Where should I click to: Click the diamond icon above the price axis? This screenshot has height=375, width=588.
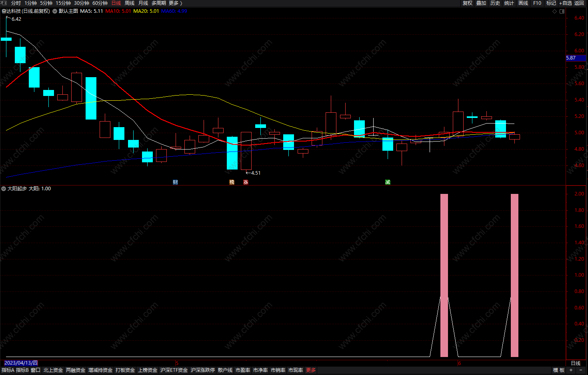(x=554, y=11)
